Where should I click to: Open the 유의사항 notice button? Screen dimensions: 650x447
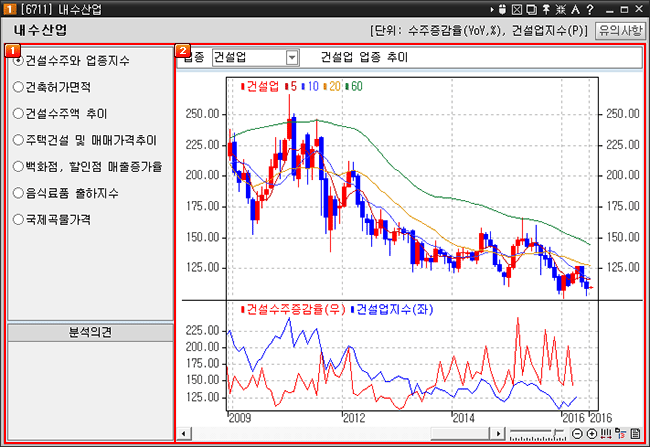[x=620, y=30]
